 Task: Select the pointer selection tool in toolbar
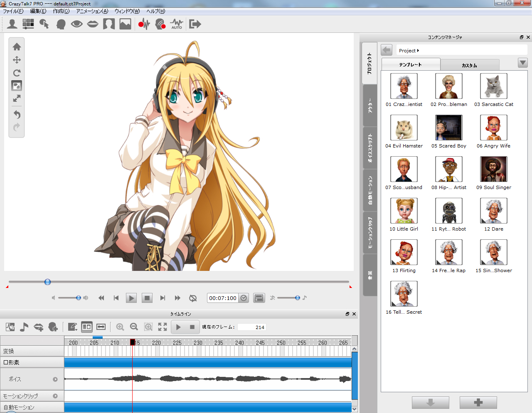44,24
